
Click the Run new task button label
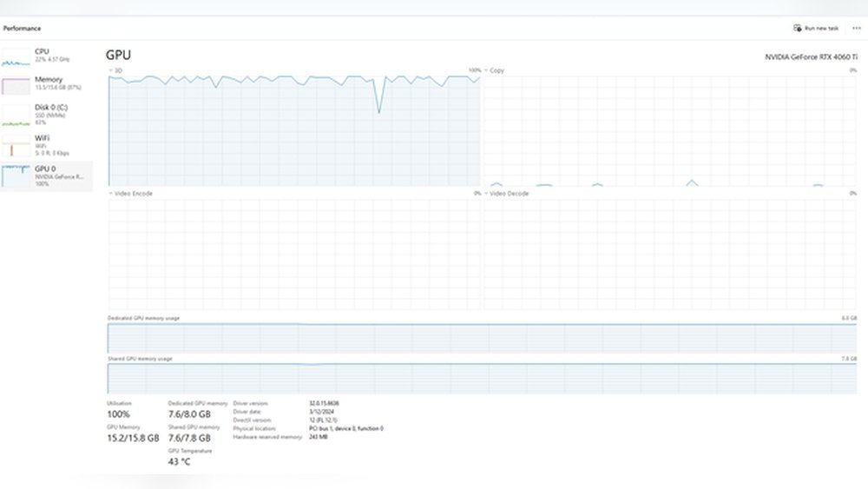tap(821, 28)
